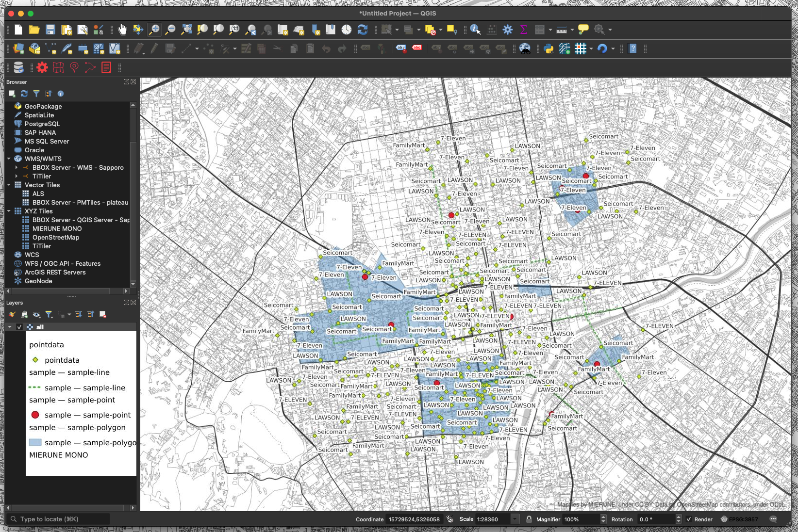Toggle the Render checkbox in status bar
The image size is (798, 532).
click(688, 519)
